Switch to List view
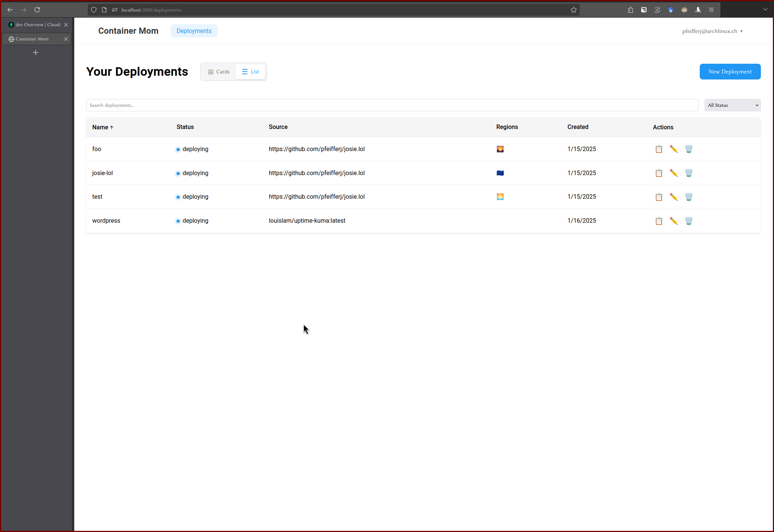This screenshot has height=532, width=774. tap(250, 72)
